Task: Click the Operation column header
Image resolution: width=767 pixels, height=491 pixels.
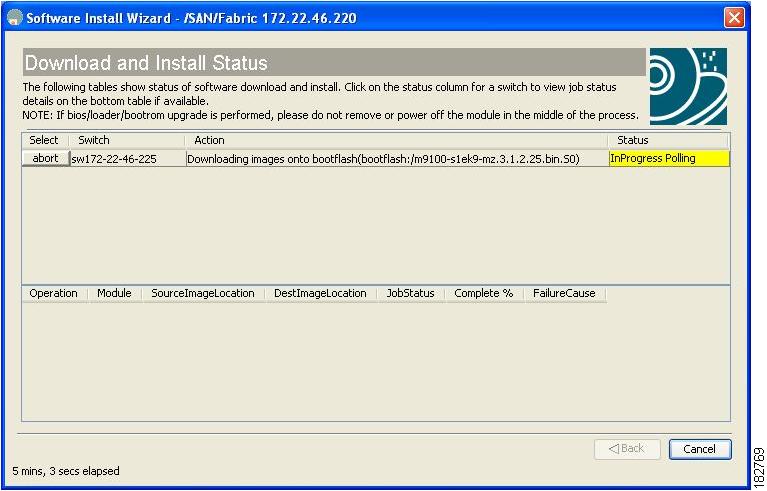Action: click(53, 293)
